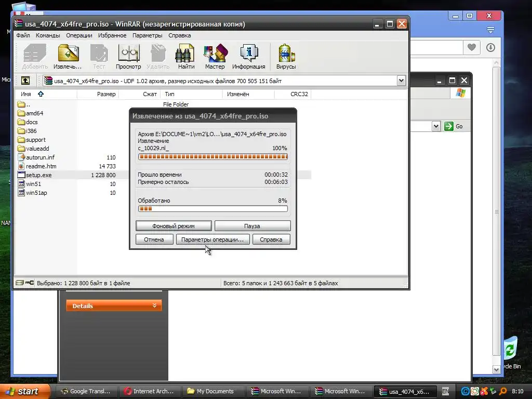Select the autorun.inf file
The width and height of the screenshot is (532, 399).
(36, 157)
